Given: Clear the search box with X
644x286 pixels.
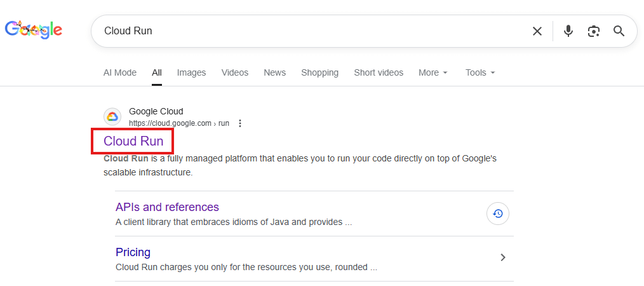Looking at the screenshot, I should (x=537, y=31).
